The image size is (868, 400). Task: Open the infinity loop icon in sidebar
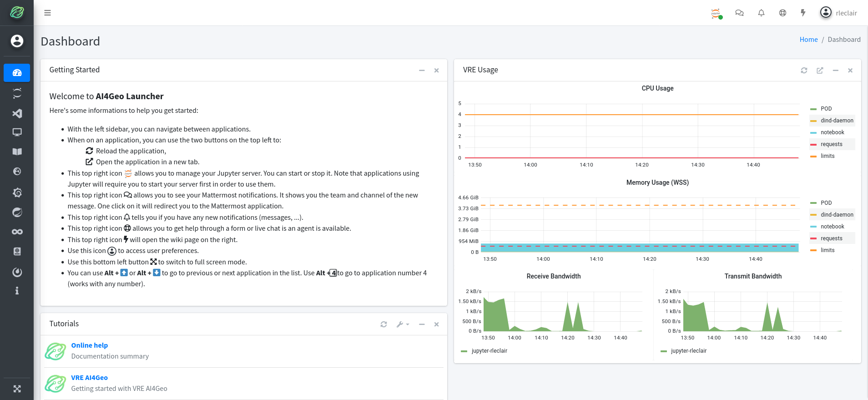pos(17,232)
